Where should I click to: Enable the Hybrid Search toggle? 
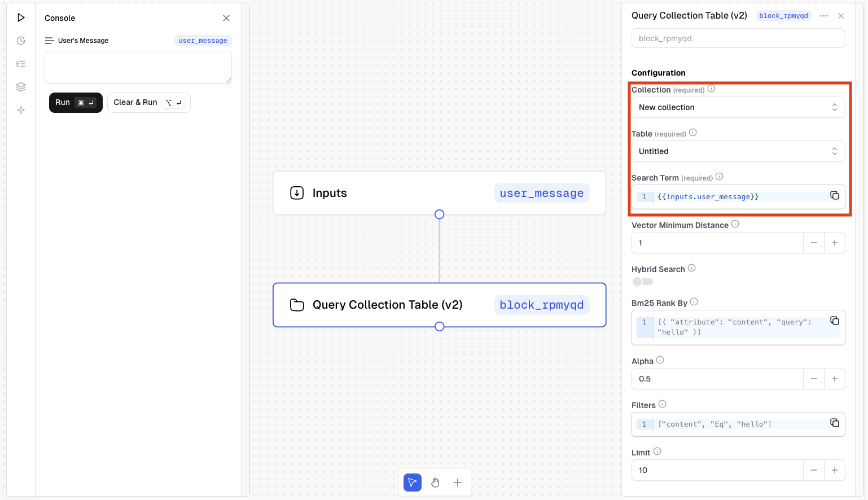(643, 282)
